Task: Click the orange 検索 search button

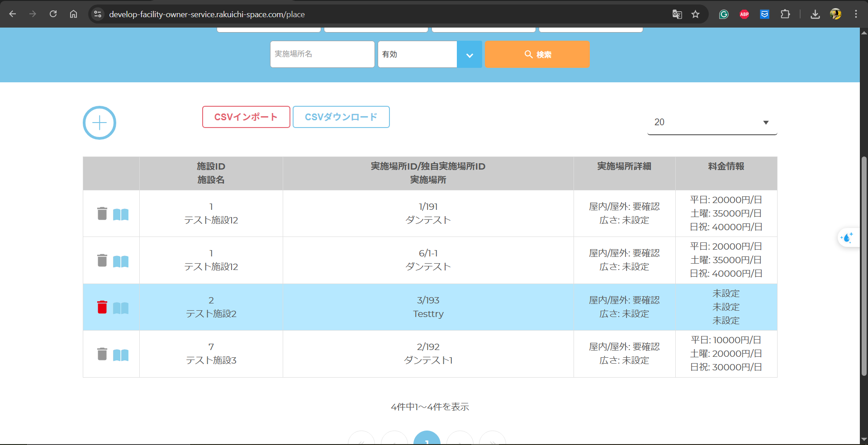Action: click(537, 54)
